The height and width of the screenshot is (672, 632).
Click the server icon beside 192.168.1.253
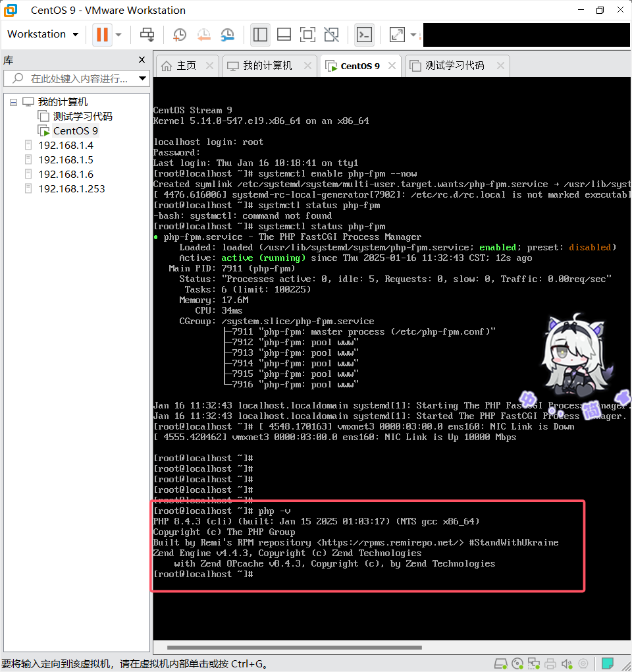click(28, 189)
